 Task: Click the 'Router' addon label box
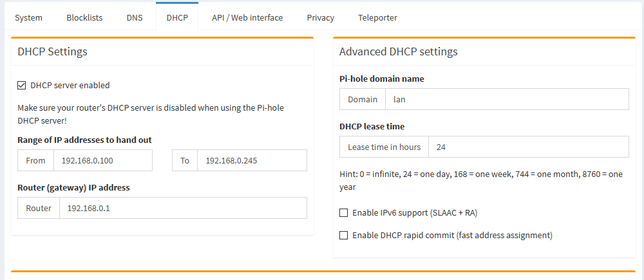[x=39, y=208]
